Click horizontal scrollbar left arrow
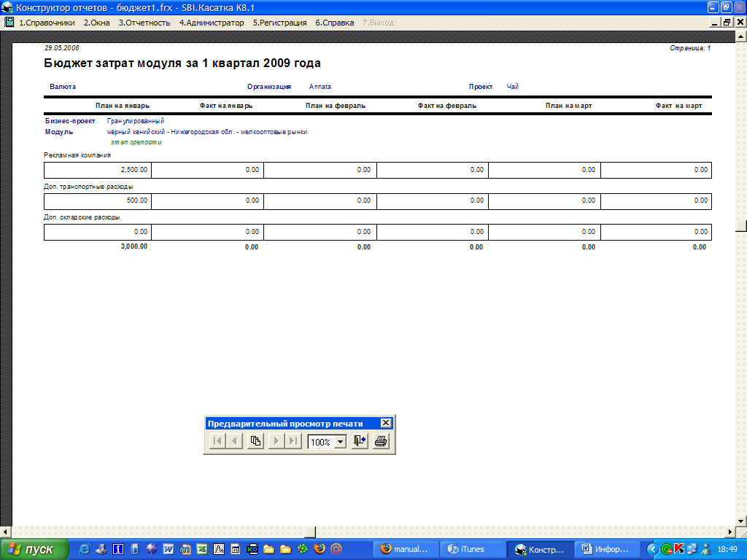Image resolution: width=747 pixels, height=560 pixels. [x=5, y=532]
